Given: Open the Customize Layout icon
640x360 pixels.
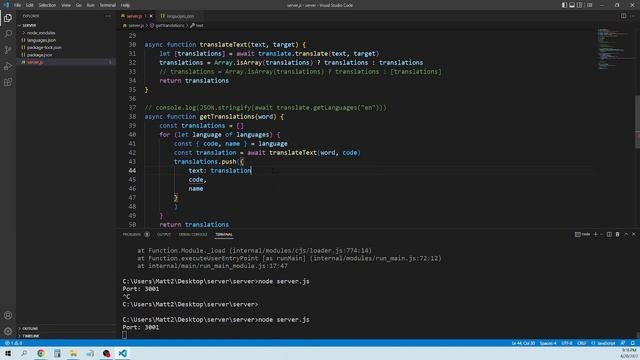Looking at the screenshot, I should tap(589, 5).
